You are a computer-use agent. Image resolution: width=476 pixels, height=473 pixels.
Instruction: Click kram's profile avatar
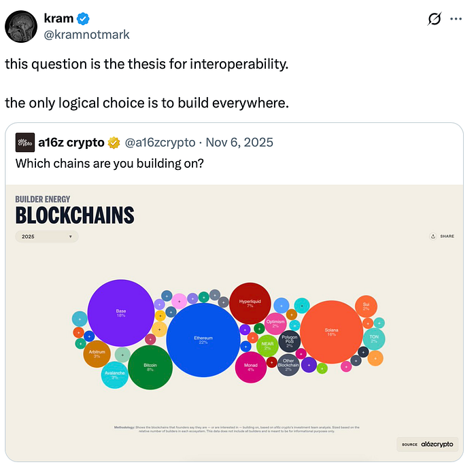pyautogui.click(x=22, y=26)
